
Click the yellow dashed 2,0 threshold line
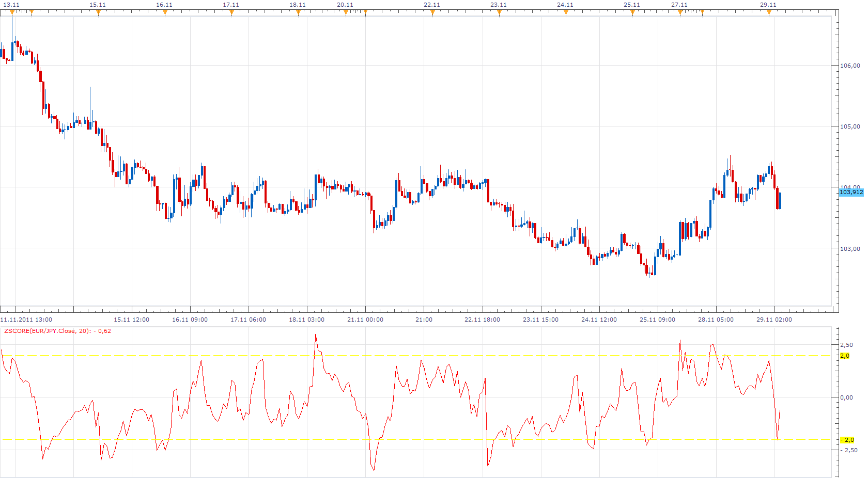(416, 356)
